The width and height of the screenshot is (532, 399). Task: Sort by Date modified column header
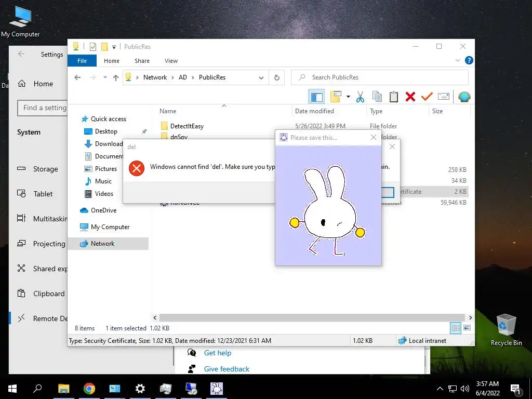[x=314, y=111]
